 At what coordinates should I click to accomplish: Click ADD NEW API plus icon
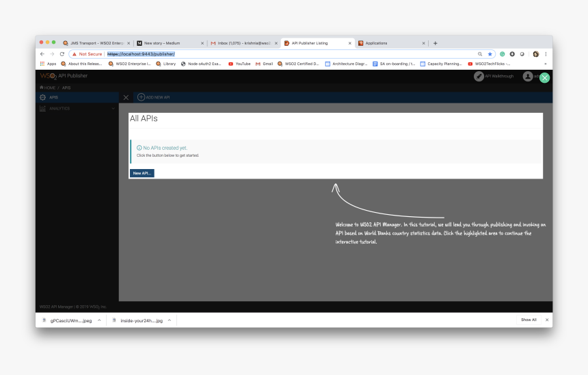141,97
